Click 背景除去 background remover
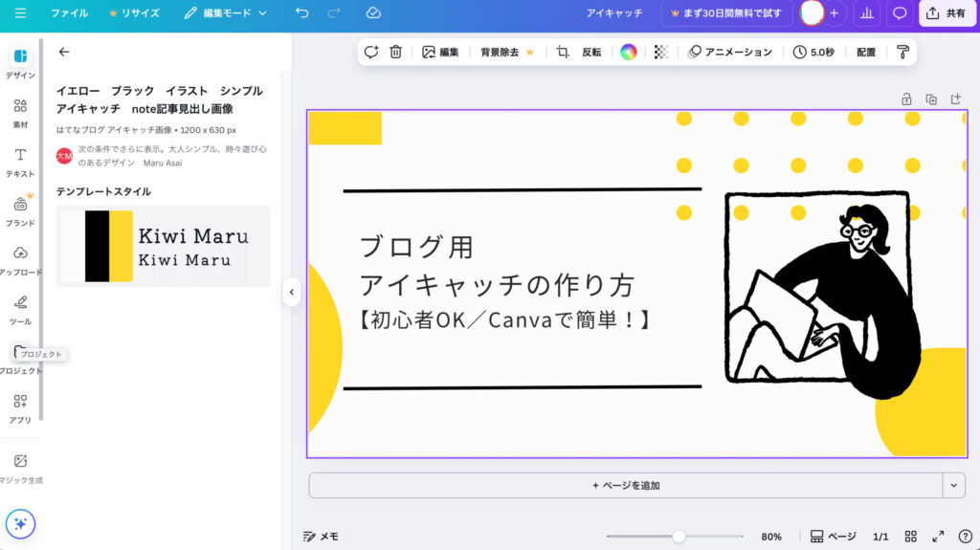Viewport: 980px width, 550px height. click(507, 52)
